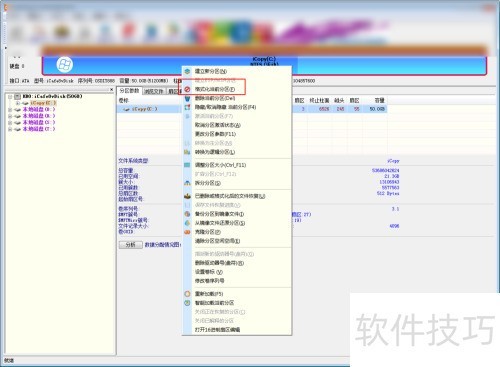This screenshot has width=500, height=367.
Task: Click the Resize Partition (Ctrl_F11) icon
Action: [x=187, y=165]
